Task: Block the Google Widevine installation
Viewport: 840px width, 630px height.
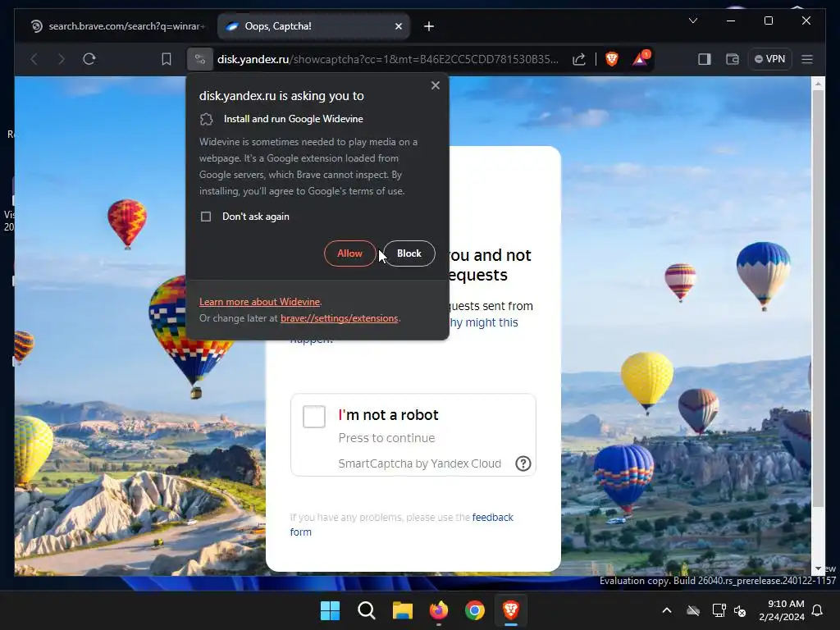Action: click(x=409, y=253)
